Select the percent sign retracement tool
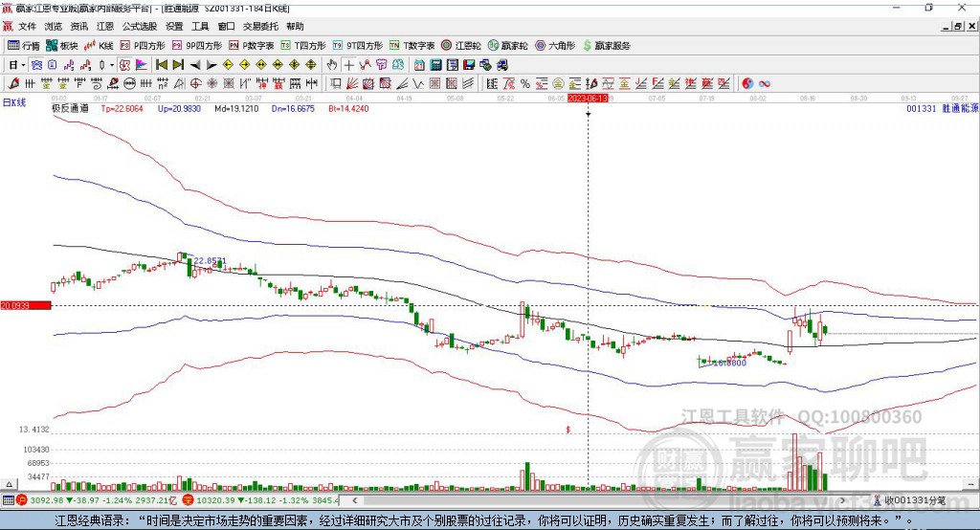Image resolution: width=980 pixels, height=530 pixels. [525, 84]
